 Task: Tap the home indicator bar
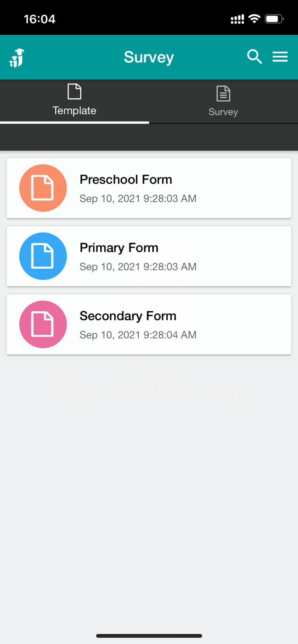[x=149, y=636]
